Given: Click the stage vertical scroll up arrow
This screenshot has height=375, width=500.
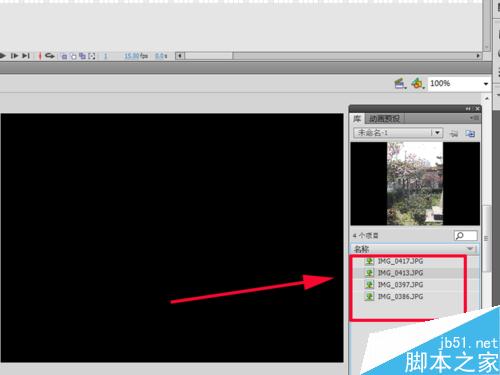Looking at the screenshot, I should click(487, 99).
